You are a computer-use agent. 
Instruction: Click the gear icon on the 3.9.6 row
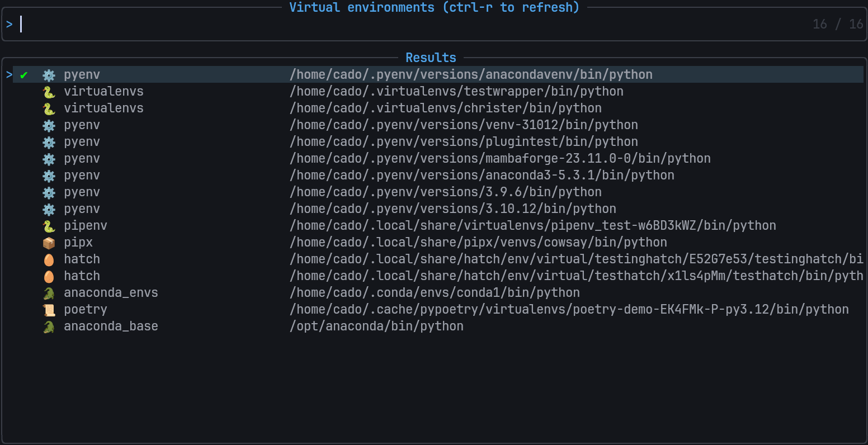pos(49,192)
